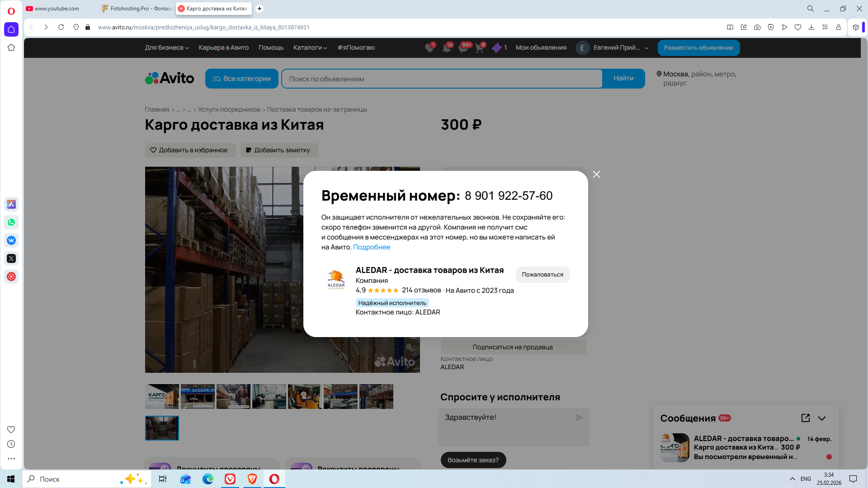Image resolution: width=868 pixels, height=488 pixels.
Task: Collapse the Сообщения chat panel
Action: pyautogui.click(x=822, y=418)
